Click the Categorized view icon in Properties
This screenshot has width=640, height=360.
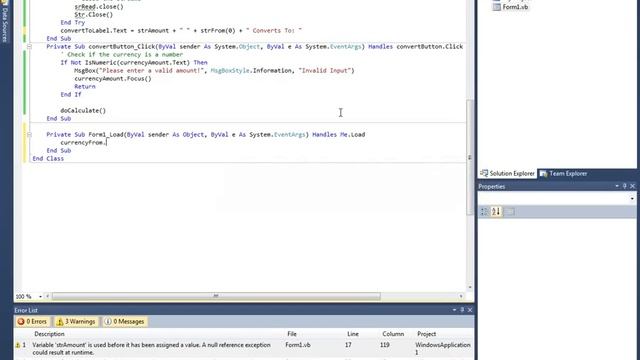tap(484, 211)
